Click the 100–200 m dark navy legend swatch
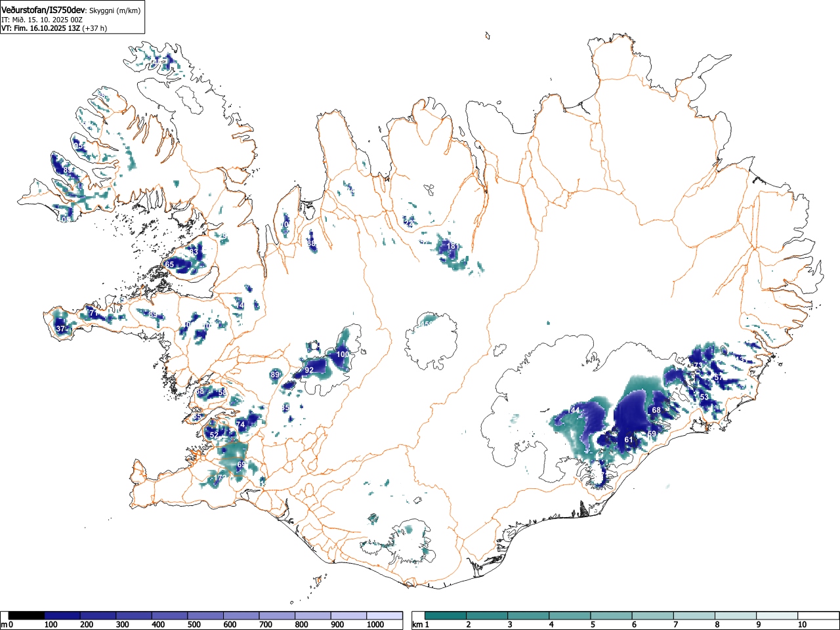Viewport: 840px width, 630px height. click(62, 616)
